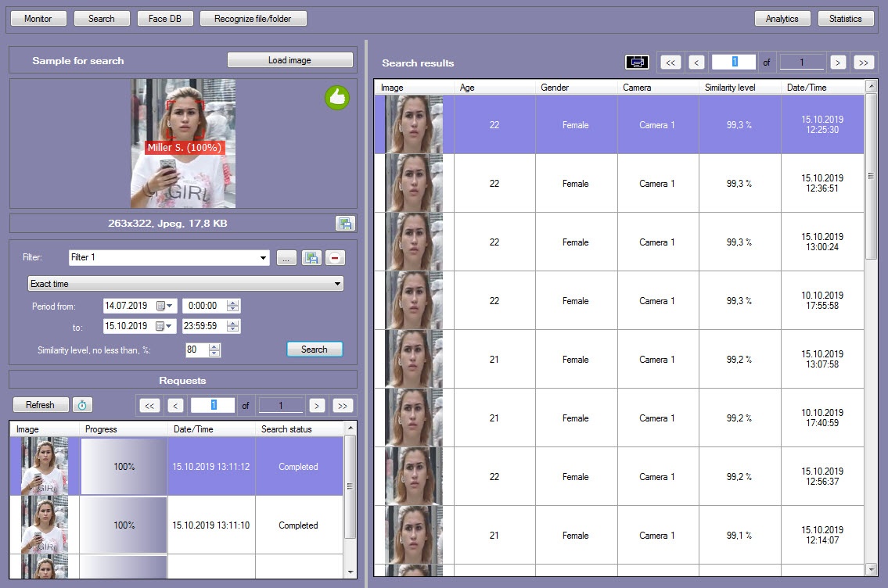Increase the similarity level using the up arrow

click(215, 346)
